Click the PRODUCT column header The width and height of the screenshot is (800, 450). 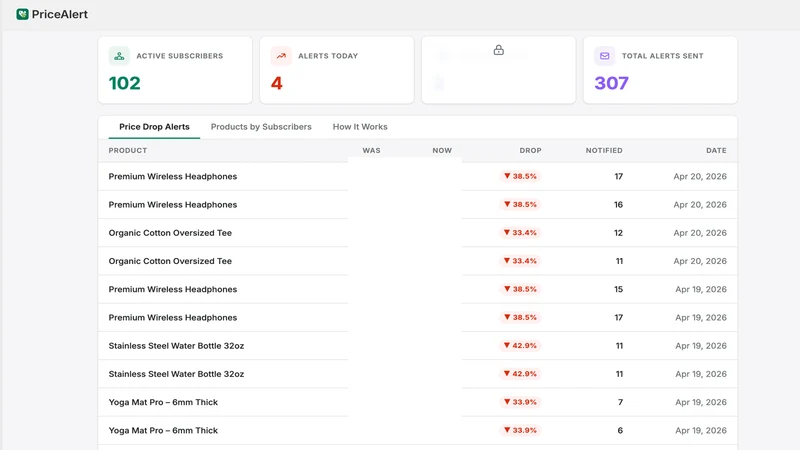(x=128, y=151)
